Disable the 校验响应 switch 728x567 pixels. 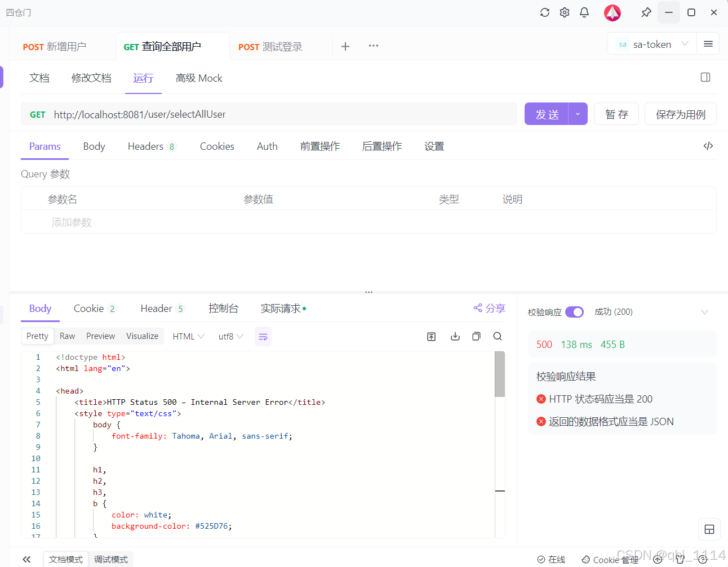(574, 311)
